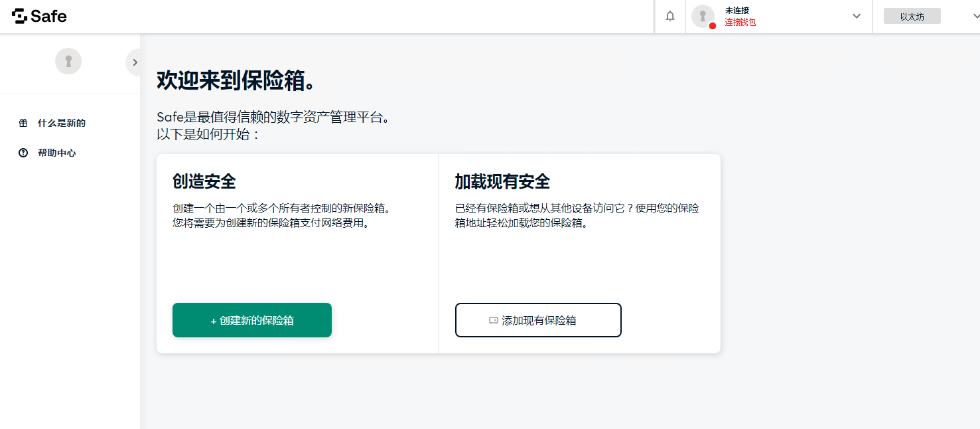Click the wallet avatar in the header
The image size is (980, 429).
pos(703,17)
